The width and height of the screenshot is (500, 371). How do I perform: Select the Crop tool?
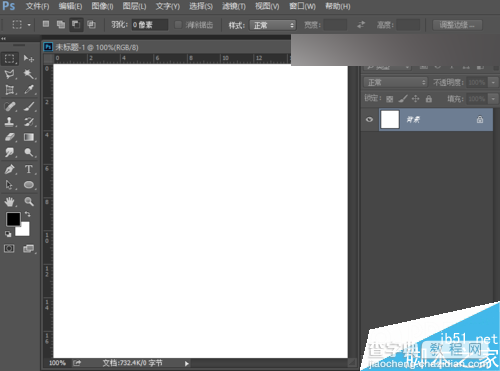pyautogui.click(x=9, y=89)
